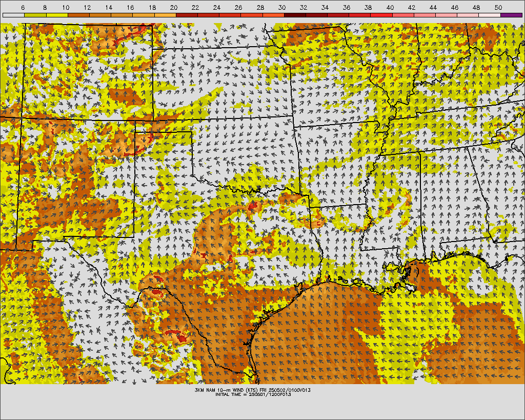Click the legend label "18"
525x420 pixels.
pos(152,7)
